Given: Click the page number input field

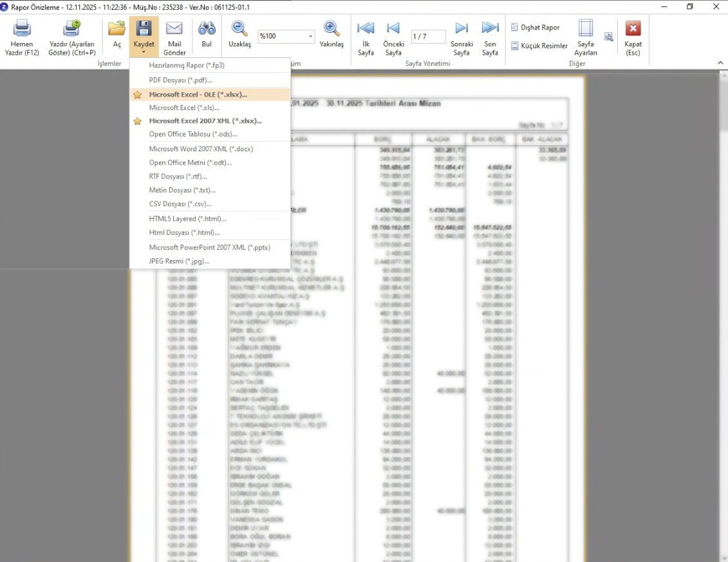Looking at the screenshot, I should (428, 37).
